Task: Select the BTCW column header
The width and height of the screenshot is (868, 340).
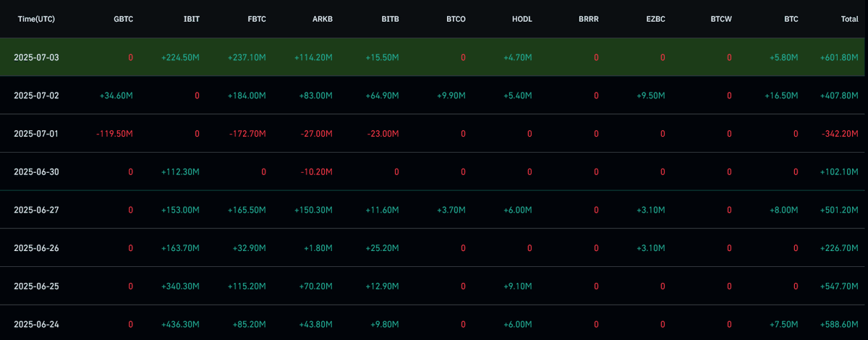Action: coord(721,19)
